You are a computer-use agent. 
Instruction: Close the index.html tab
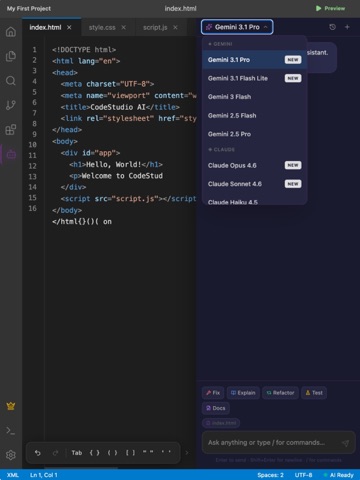[69, 27]
